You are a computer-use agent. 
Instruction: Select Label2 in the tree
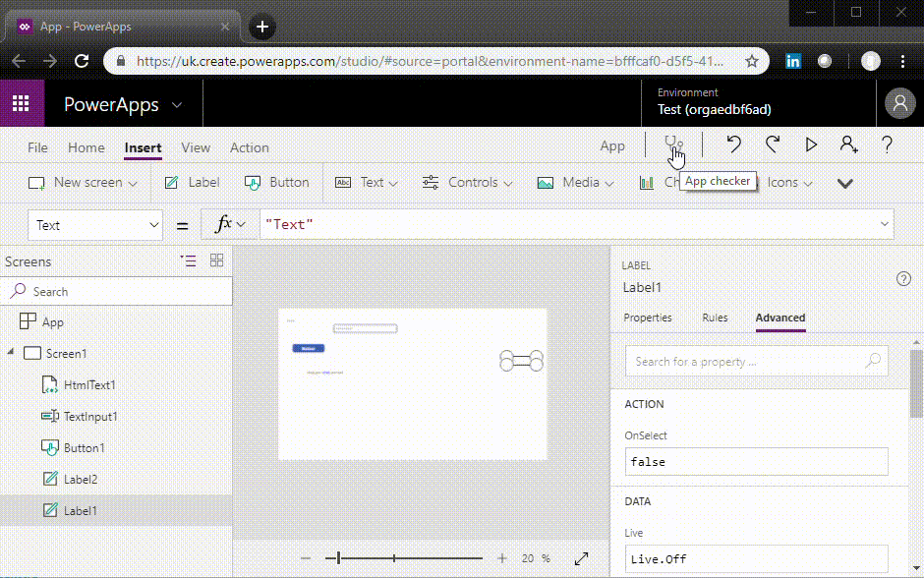click(x=116, y=479)
